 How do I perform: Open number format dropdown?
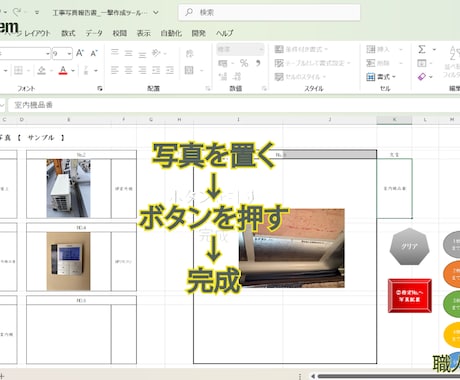pyautogui.click(x=261, y=50)
